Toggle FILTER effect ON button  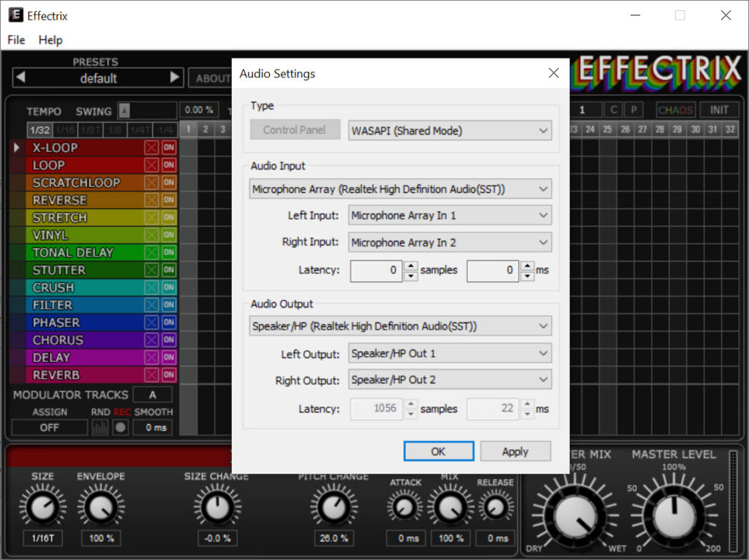pyautogui.click(x=169, y=305)
